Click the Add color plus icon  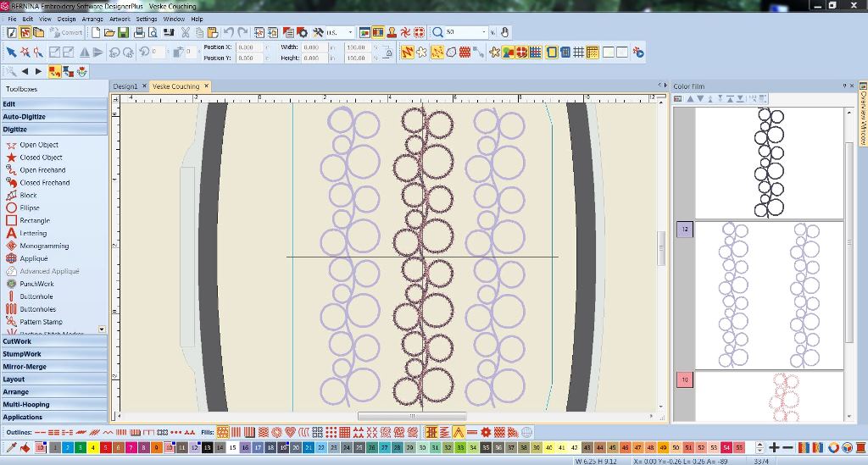[775, 447]
